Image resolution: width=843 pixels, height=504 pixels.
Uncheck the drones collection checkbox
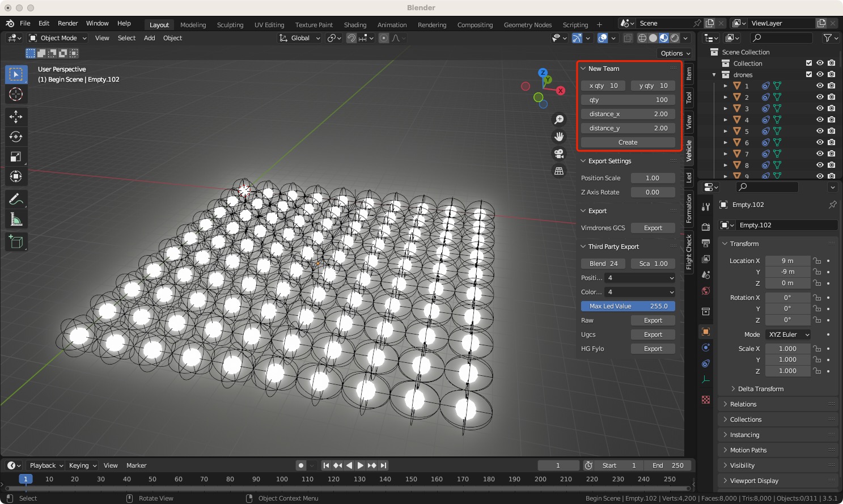(x=809, y=74)
